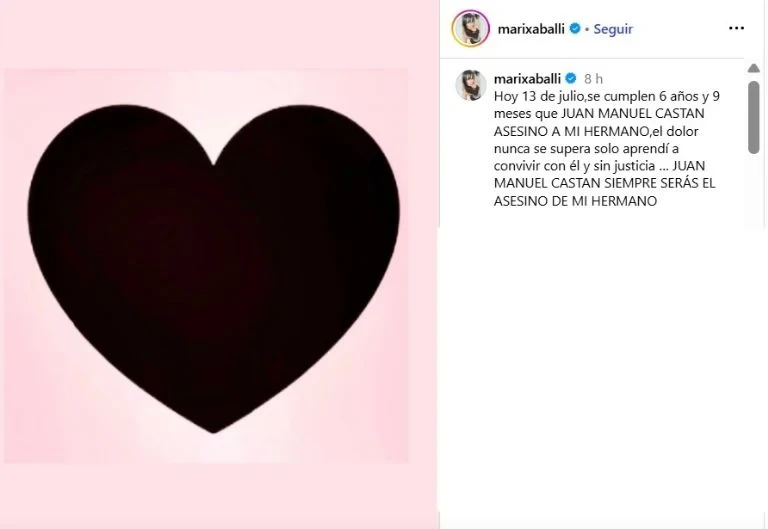The height and width of the screenshot is (529, 768).
Task: Click the dot separator before Seguir
Action: 587,29
